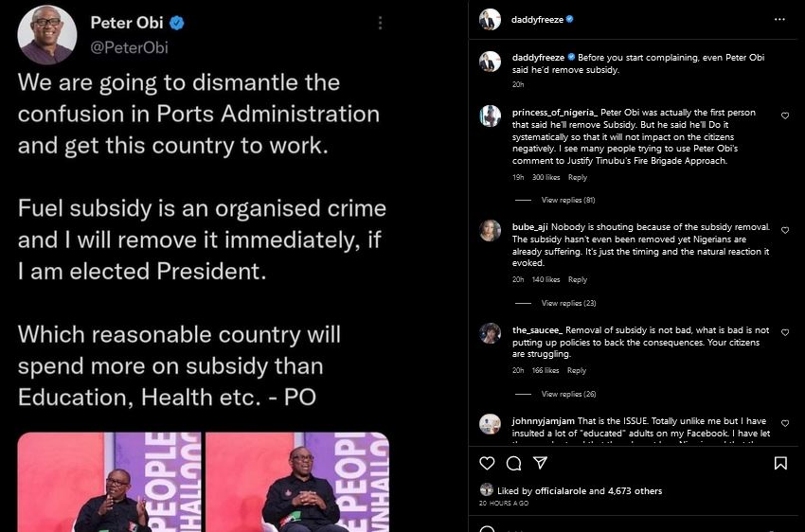Image resolution: width=805 pixels, height=532 pixels.
Task: Open comments using the speech bubble icon
Action: (x=513, y=463)
